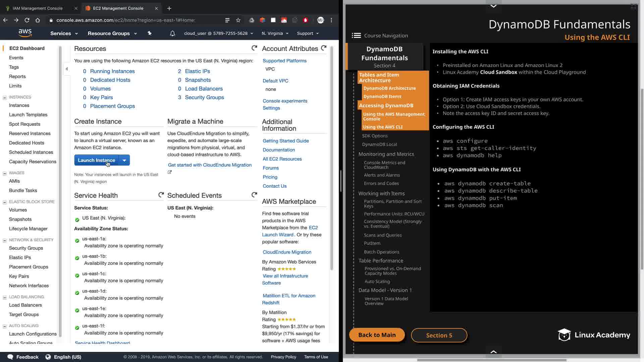Open the Services dropdown menu
The image size is (644, 362).
[x=64, y=34]
